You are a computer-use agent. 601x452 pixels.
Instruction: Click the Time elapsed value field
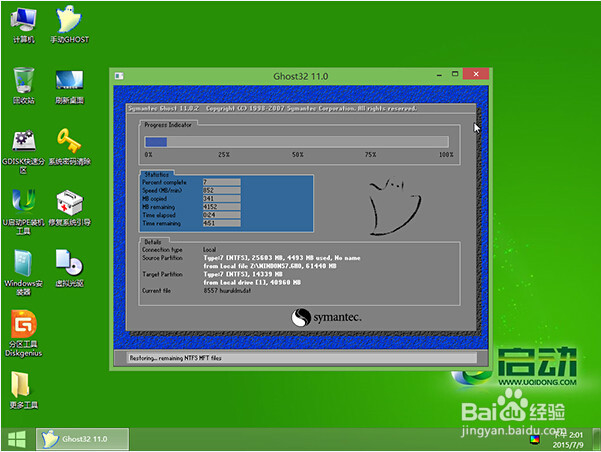[222, 215]
